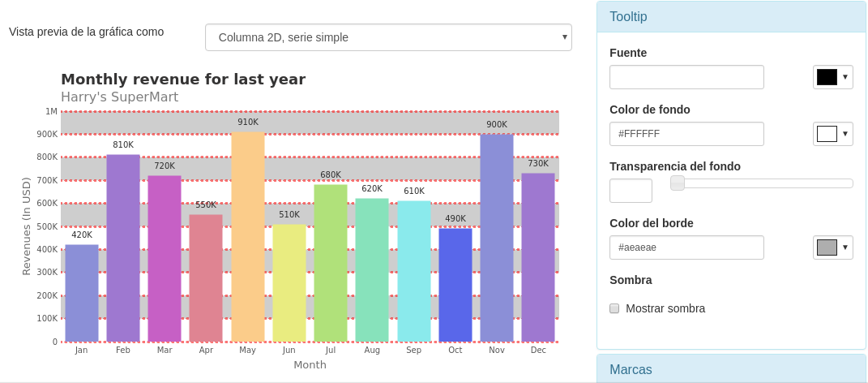Open the chart type dropdown 'Columna 2D, serie simple'

(388, 37)
